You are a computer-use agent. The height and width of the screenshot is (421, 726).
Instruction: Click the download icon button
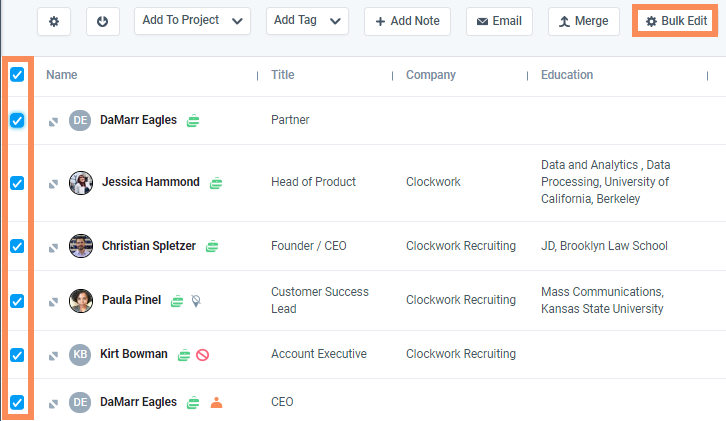103,21
